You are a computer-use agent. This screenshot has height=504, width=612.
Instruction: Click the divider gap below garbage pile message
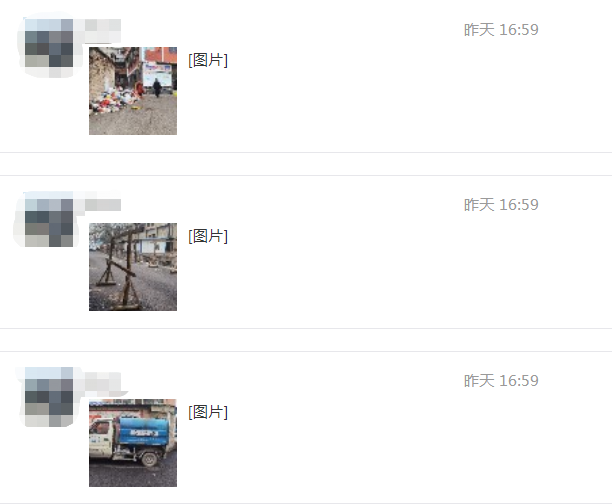(306, 164)
